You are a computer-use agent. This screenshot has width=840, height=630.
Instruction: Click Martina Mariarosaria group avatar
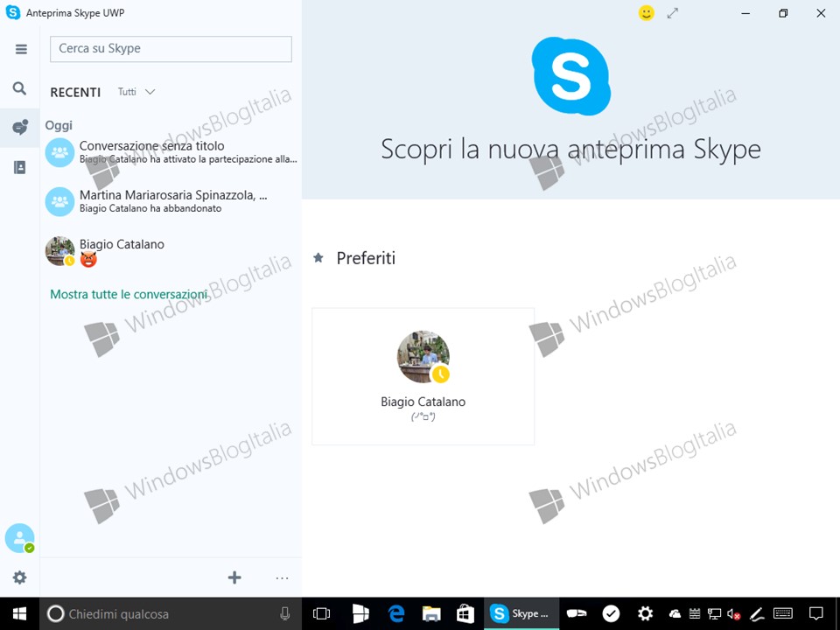pos(59,201)
